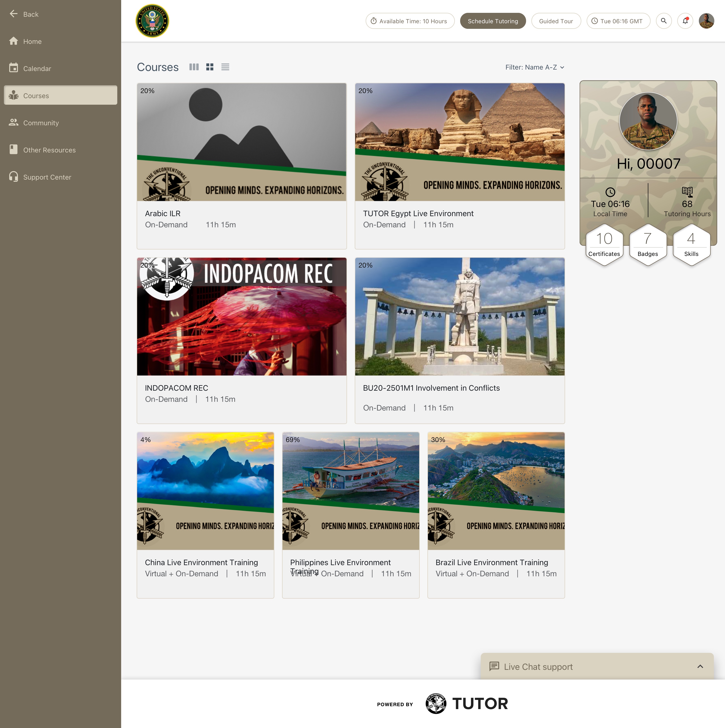
Task: Open Calendar in the sidebar
Action: point(60,69)
